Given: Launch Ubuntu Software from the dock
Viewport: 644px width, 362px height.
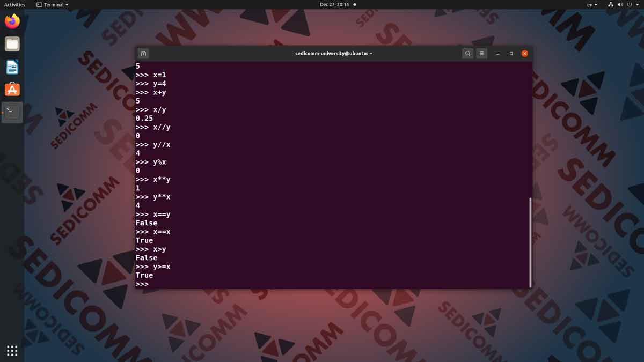Looking at the screenshot, I should (x=12, y=89).
